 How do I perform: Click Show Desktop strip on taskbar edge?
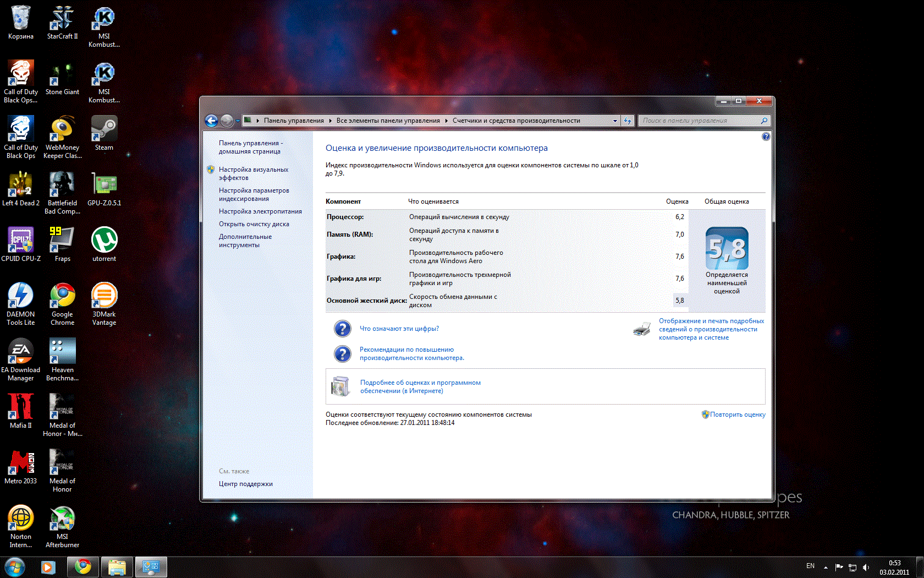coord(920,568)
